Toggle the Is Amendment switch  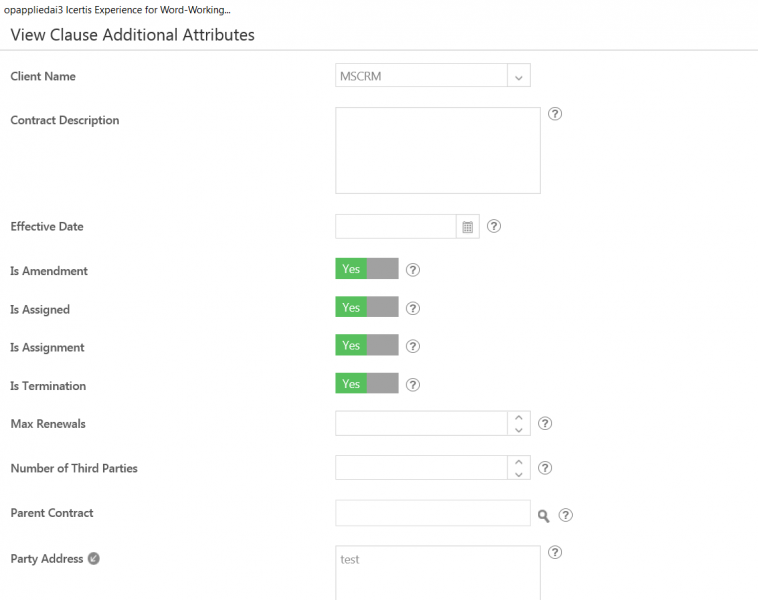(x=367, y=269)
